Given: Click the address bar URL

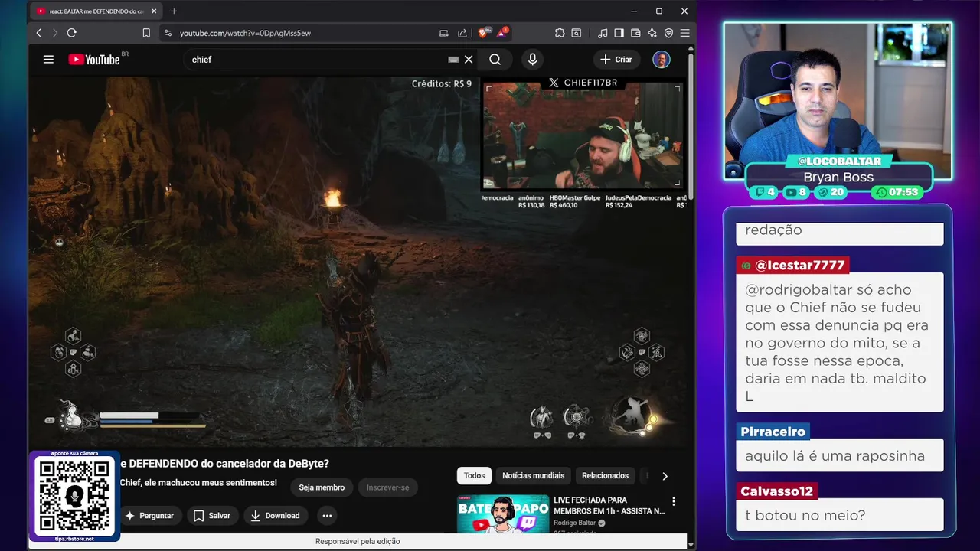Looking at the screenshot, I should [x=245, y=33].
